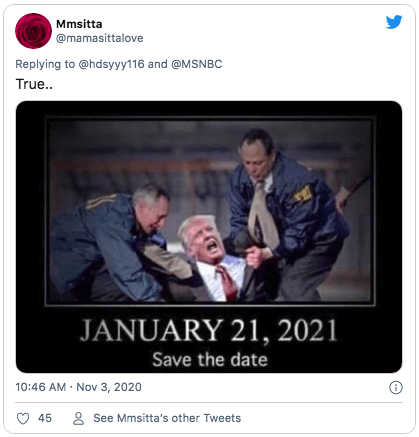This screenshot has width=419, height=437.
Task: Click the 'Replying to' label
Action: coord(45,64)
